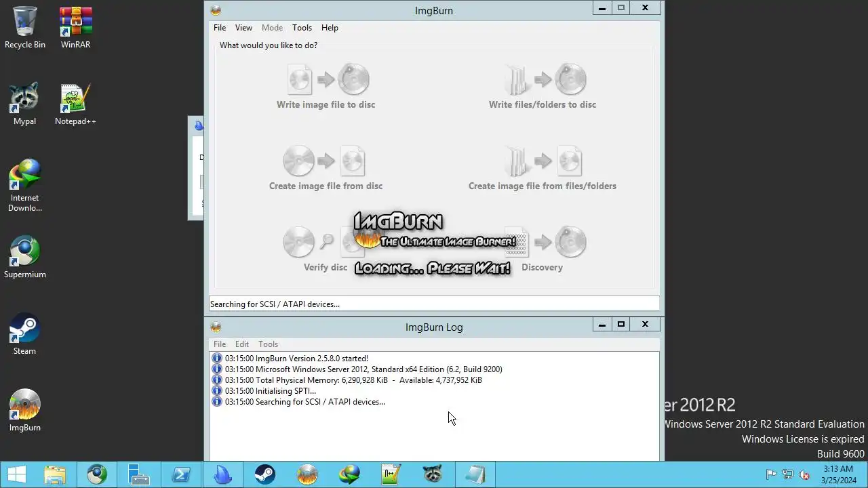Click the Mypal raccoon taskbar icon
Image resolution: width=868 pixels, height=488 pixels.
coord(433,474)
